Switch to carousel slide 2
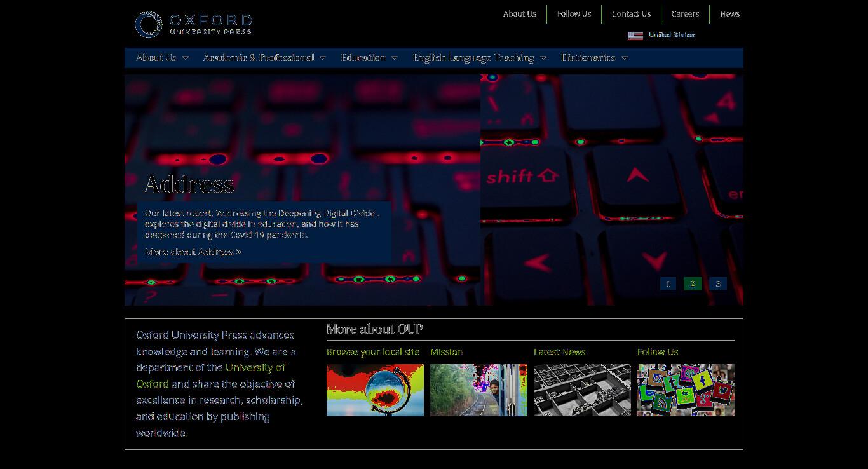868x469 pixels. point(693,284)
